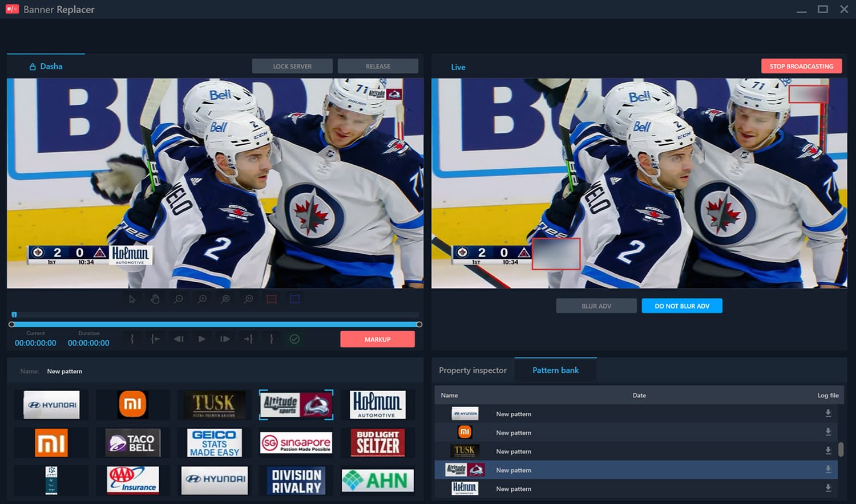Download log file for Xiaomi pattern row

[828, 432]
